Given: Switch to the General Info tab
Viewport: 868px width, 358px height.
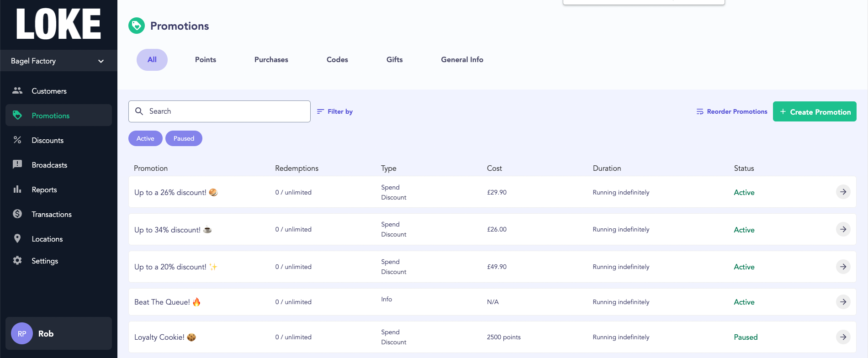Looking at the screenshot, I should pyautogui.click(x=462, y=60).
